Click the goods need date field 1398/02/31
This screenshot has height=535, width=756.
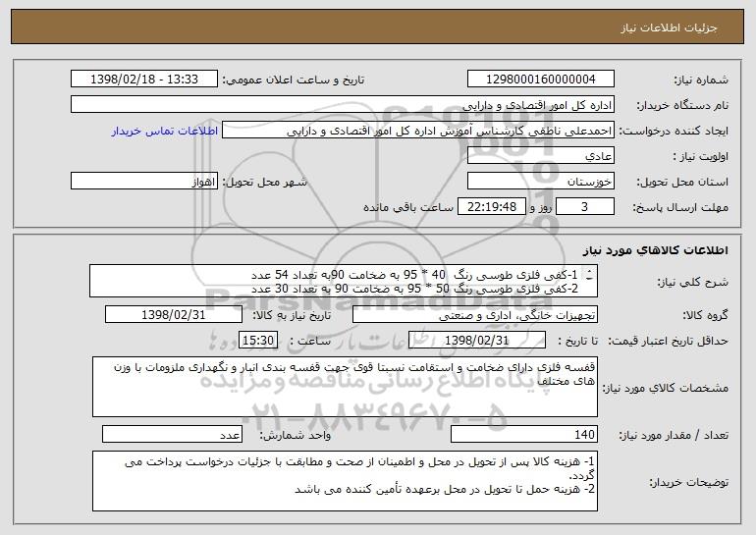pos(174,315)
